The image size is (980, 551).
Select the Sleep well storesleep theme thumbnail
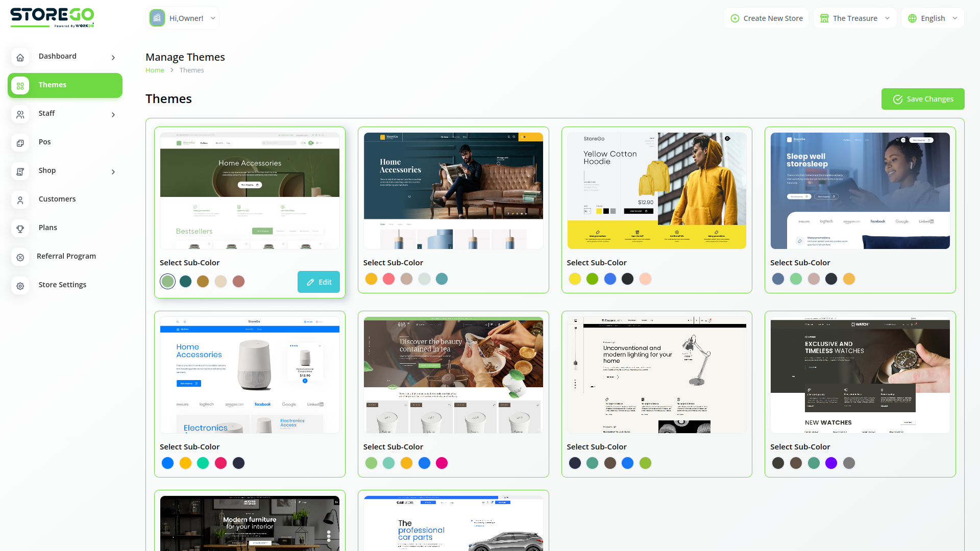(x=860, y=191)
